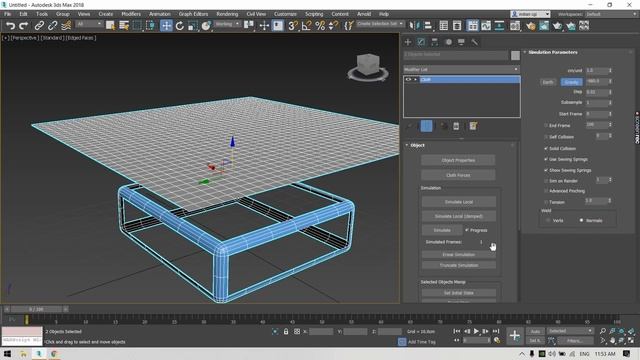Switch to the Hierarchy command panel tab
The image size is (640, 360).
coord(434,42)
